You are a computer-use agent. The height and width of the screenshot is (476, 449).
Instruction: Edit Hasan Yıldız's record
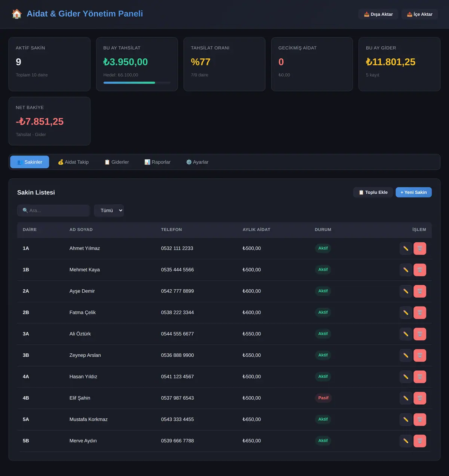point(406,377)
